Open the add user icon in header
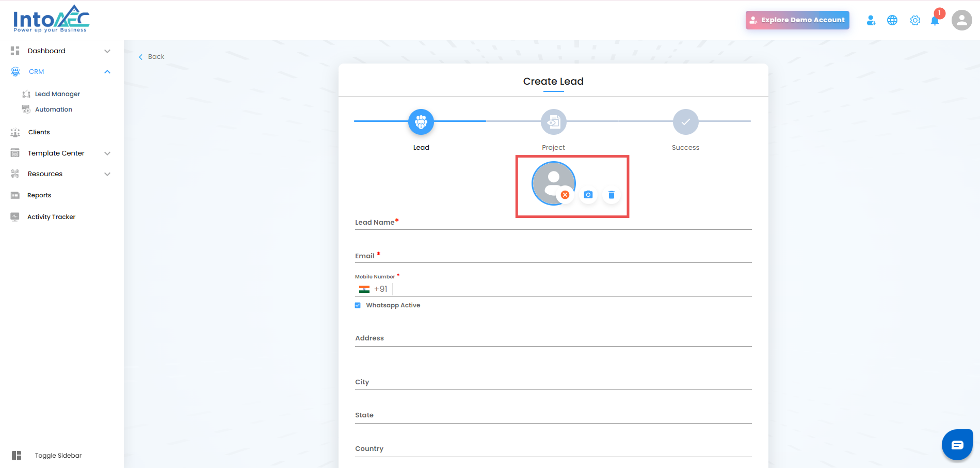The image size is (980, 468). [871, 20]
